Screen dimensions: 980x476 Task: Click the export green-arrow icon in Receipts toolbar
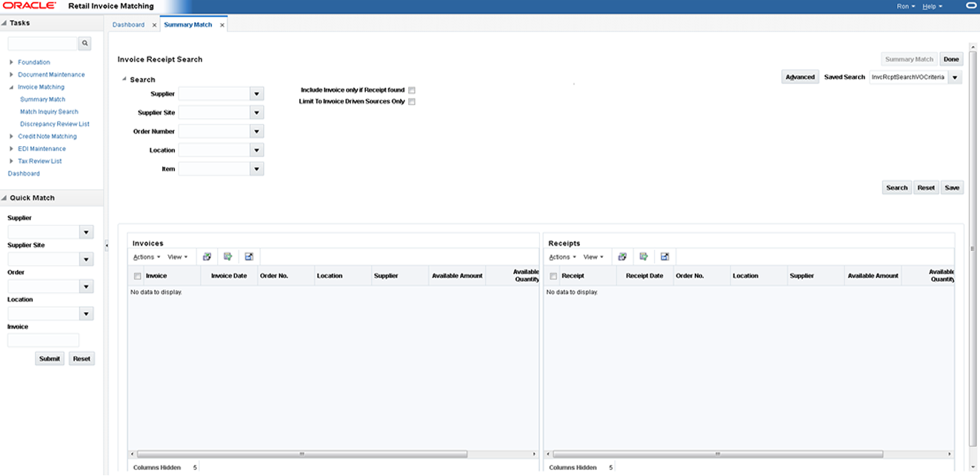(644, 257)
